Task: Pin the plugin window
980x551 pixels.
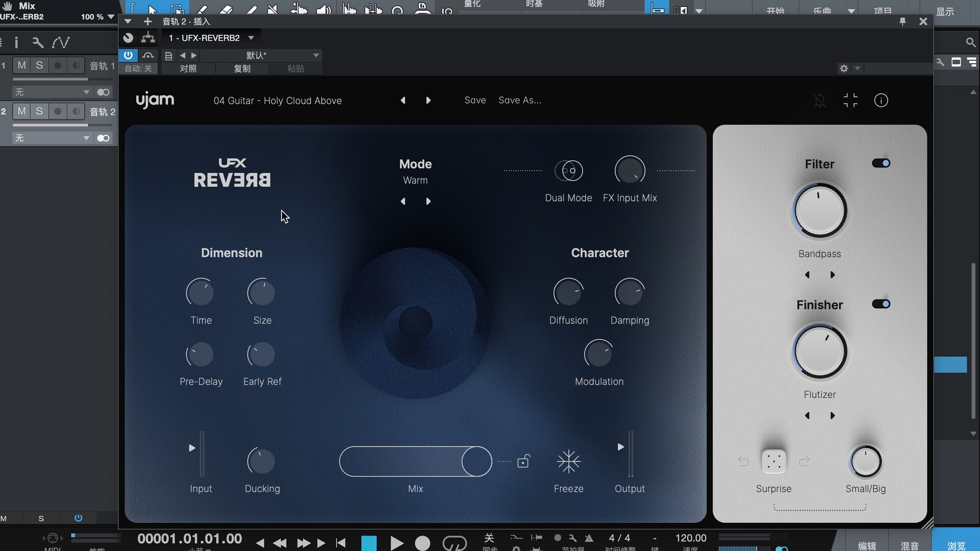Action: [x=902, y=21]
